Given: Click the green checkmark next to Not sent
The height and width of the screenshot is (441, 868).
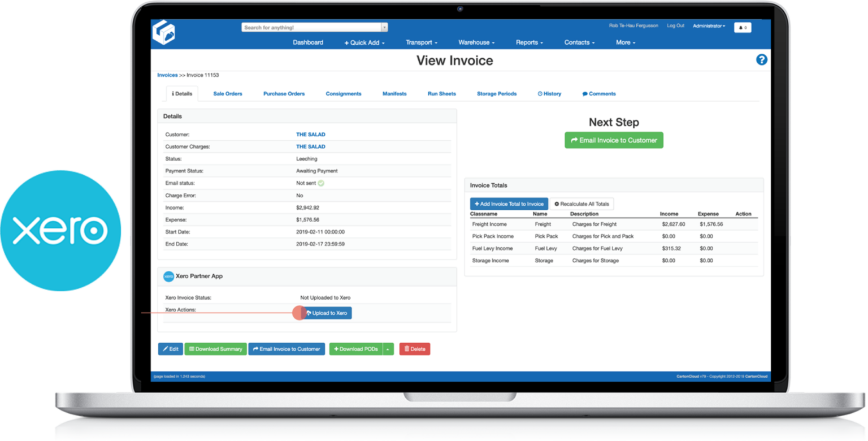Looking at the screenshot, I should click(x=322, y=183).
